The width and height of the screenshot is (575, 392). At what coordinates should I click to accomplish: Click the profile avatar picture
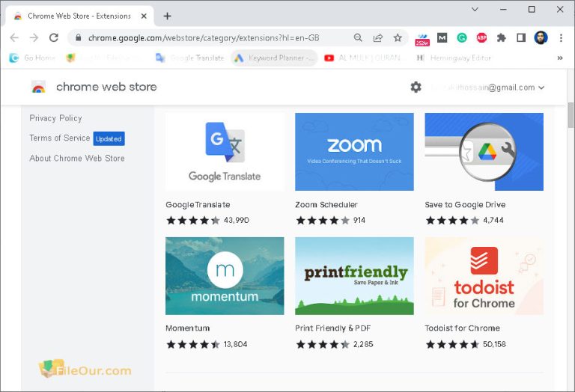(541, 37)
